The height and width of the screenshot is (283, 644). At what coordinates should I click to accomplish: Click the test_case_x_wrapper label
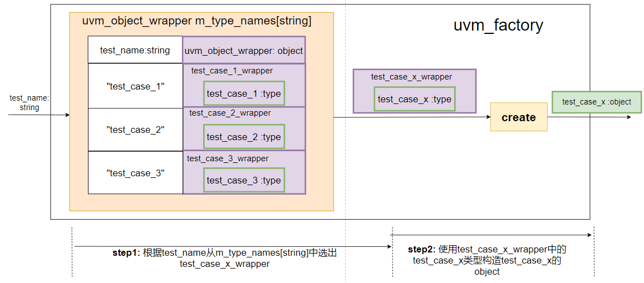coord(411,77)
